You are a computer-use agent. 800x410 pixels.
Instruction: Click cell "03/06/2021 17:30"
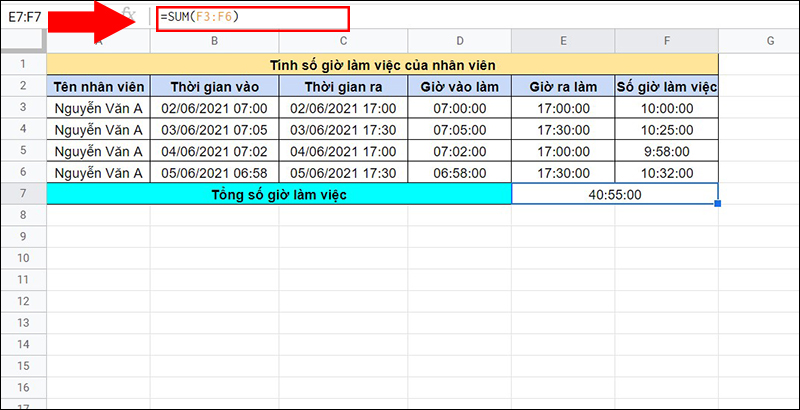pyautogui.click(x=343, y=130)
